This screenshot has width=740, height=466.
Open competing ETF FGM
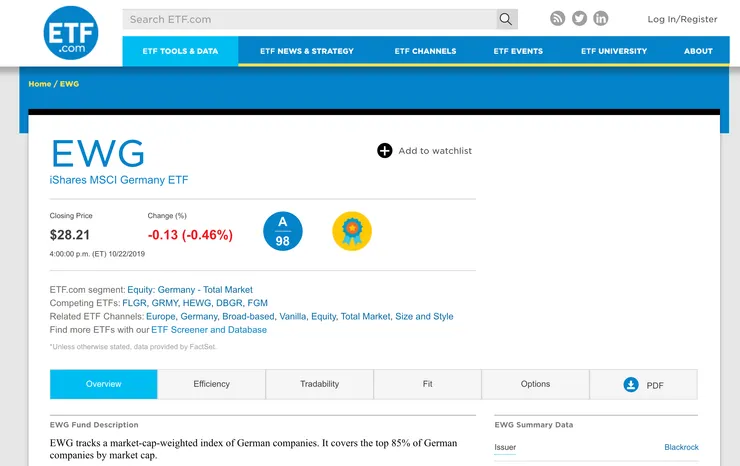258,303
